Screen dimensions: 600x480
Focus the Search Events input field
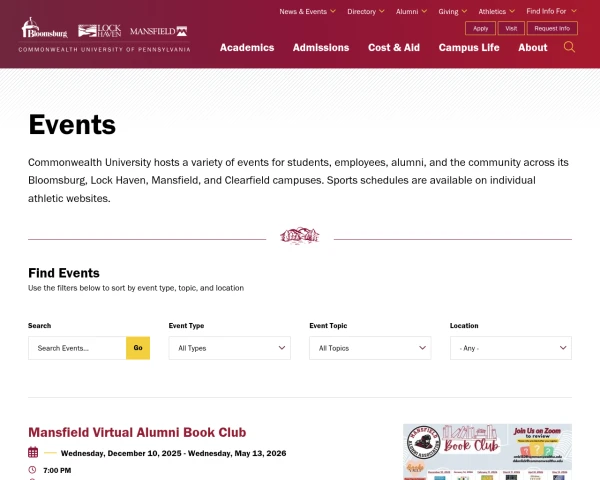tap(77, 348)
